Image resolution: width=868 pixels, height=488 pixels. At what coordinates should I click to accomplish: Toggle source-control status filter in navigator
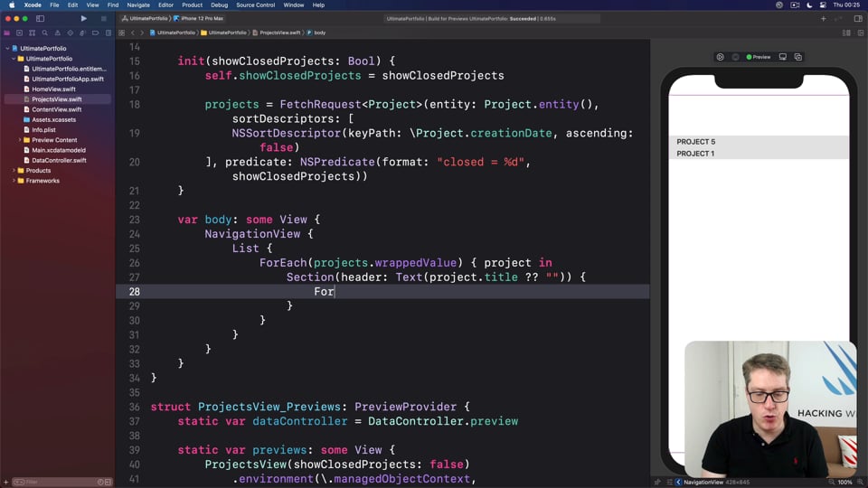point(108,482)
